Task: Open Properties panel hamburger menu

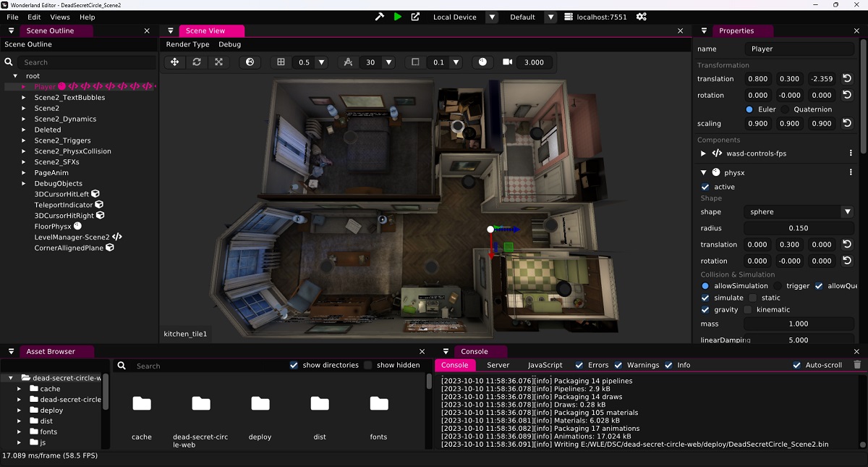Action: [705, 31]
